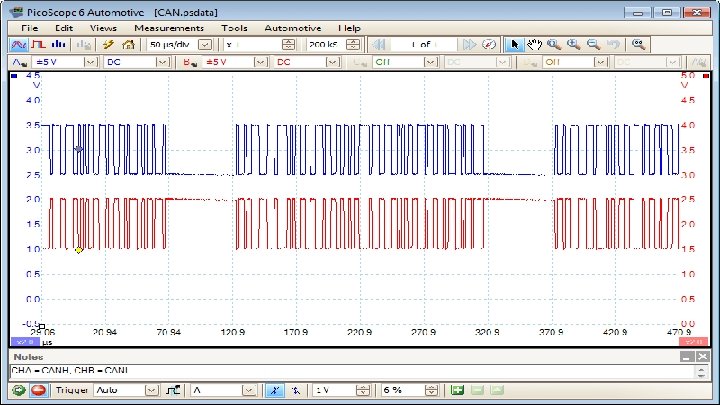Expand Channel A ±5 V range dropdown
This screenshot has height=405, width=720.
point(91,62)
